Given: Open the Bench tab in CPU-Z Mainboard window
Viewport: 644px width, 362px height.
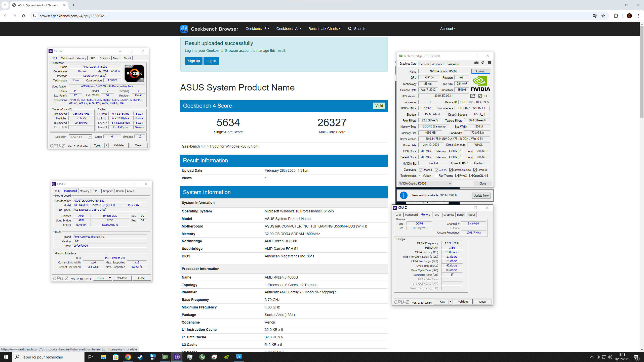Looking at the screenshot, I should (120, 191).
